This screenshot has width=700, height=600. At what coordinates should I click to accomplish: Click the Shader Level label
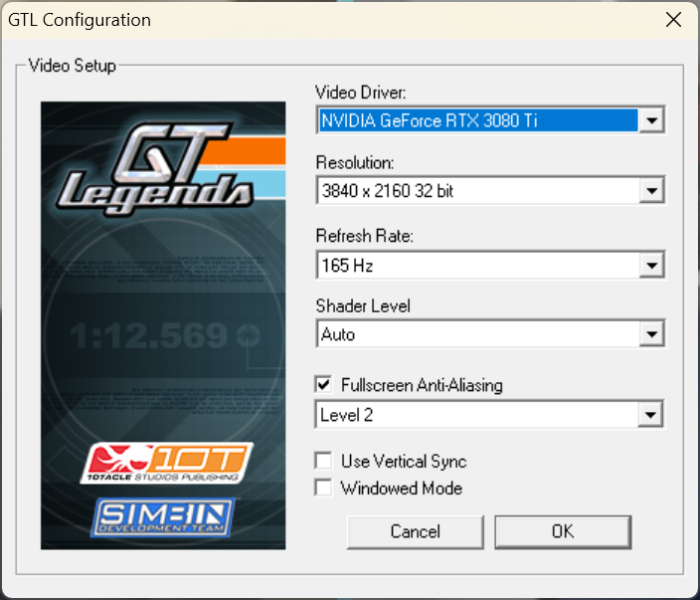click(363, 306)
